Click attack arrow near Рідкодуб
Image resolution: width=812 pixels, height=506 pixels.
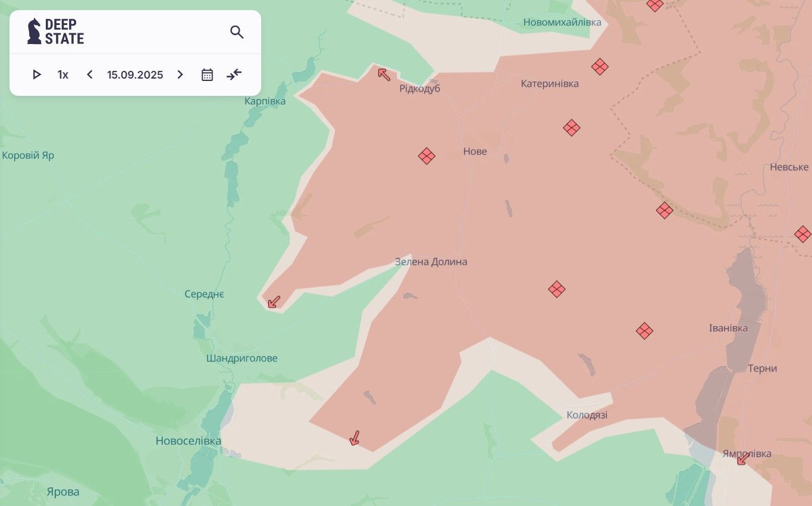(384, 74)
